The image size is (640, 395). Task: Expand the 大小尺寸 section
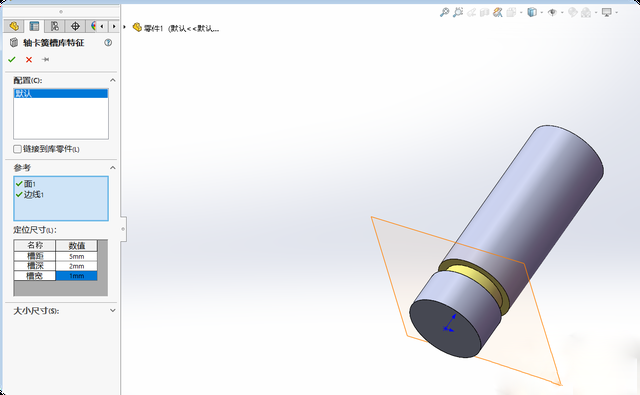113,311
